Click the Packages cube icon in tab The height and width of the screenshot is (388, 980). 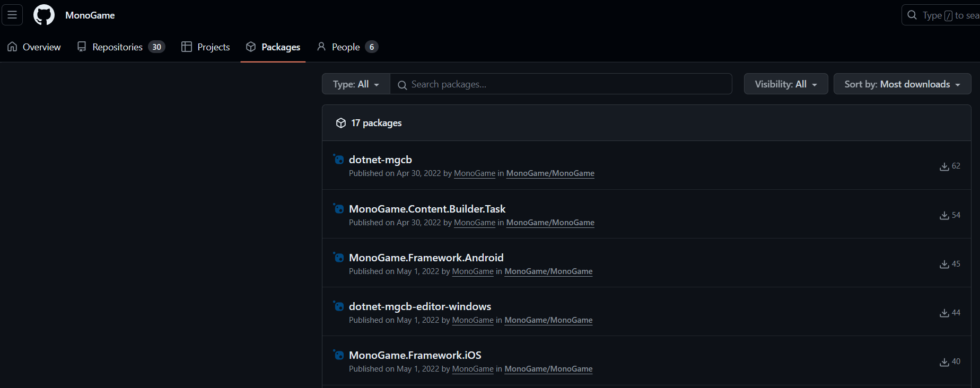click(251, 47)
